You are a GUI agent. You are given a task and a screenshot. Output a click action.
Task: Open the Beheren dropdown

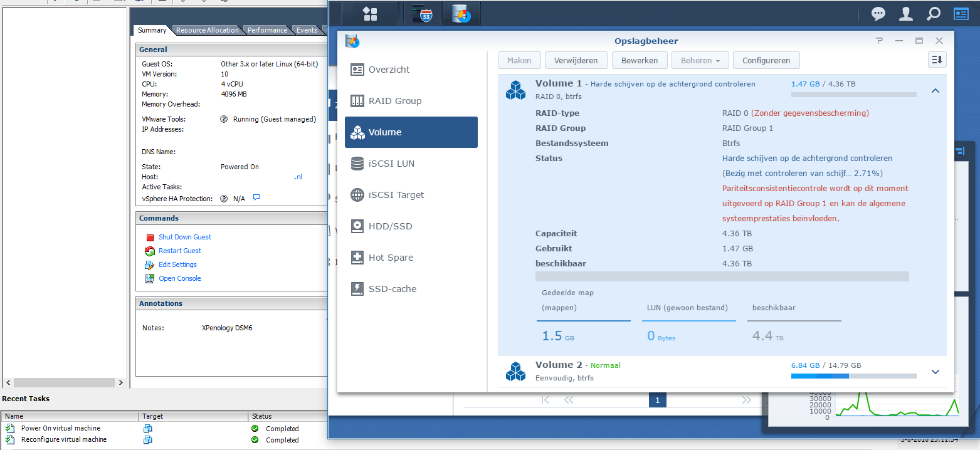[700, 61]
